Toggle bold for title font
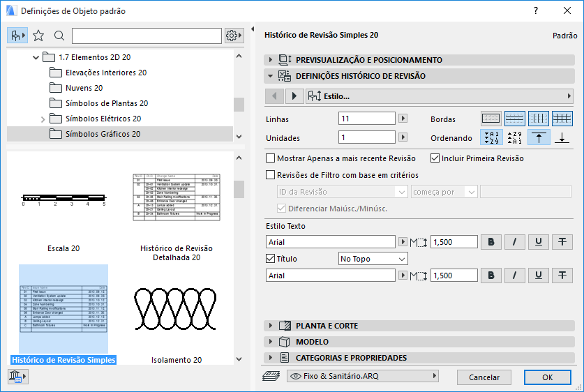The width and height of the screenshot is (584, 392). coord(491,276)
